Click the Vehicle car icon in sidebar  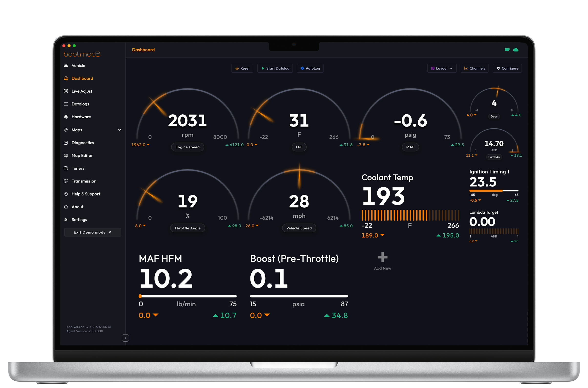(66, 65)
